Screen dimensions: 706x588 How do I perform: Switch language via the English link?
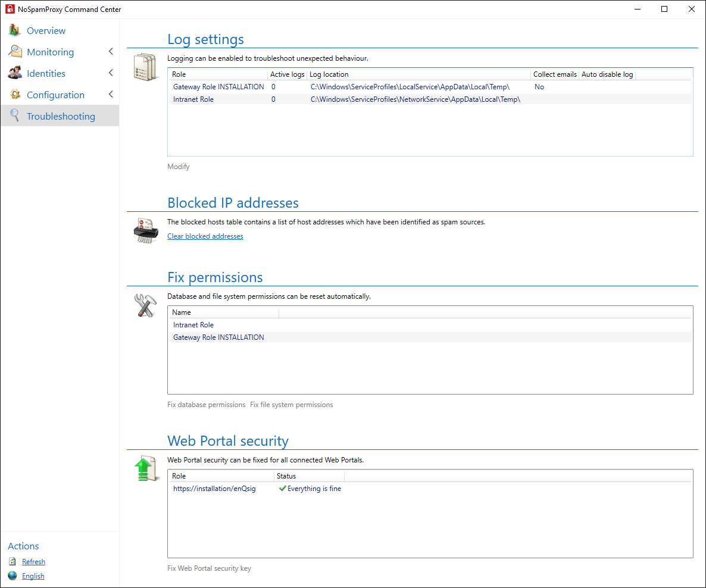(33, 576)
